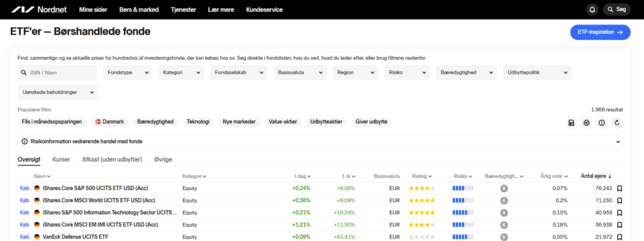The width and height of the screenshot is (644, 241).
Task: Open Tjenester menu
Action: click(183, 9)
